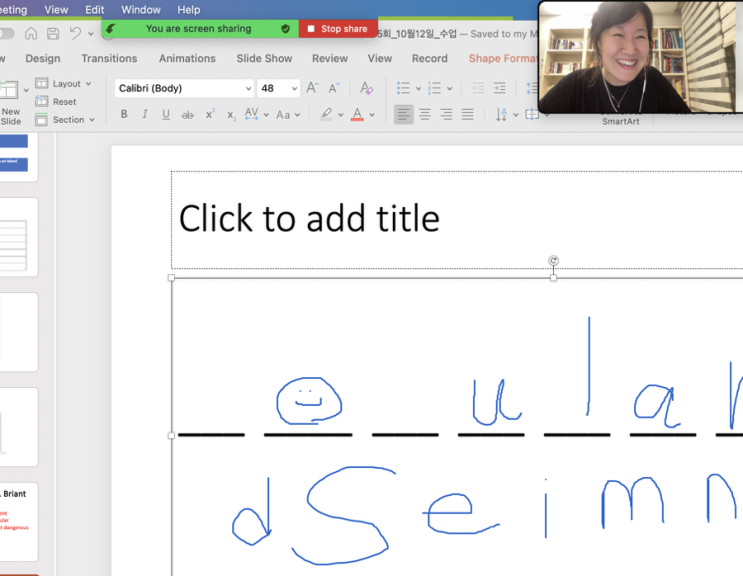Click Text Direction icon

(501, 115)
